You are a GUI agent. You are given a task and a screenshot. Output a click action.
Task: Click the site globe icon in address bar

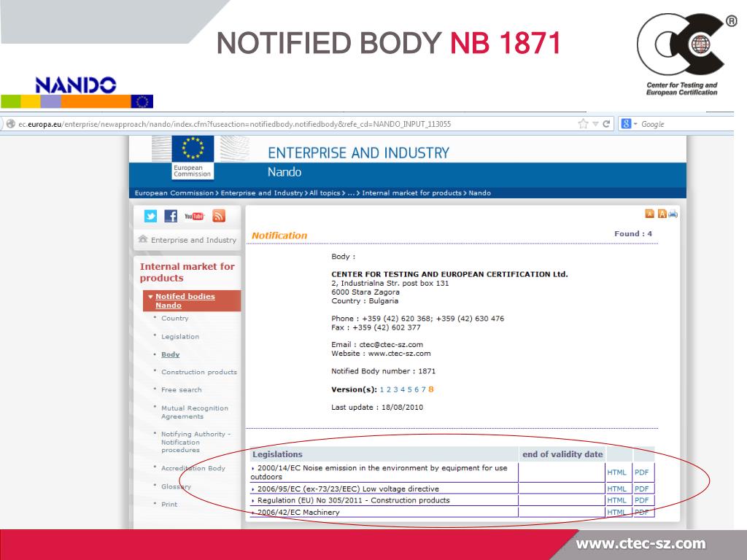pyautogui.click(x=10, y=124)
